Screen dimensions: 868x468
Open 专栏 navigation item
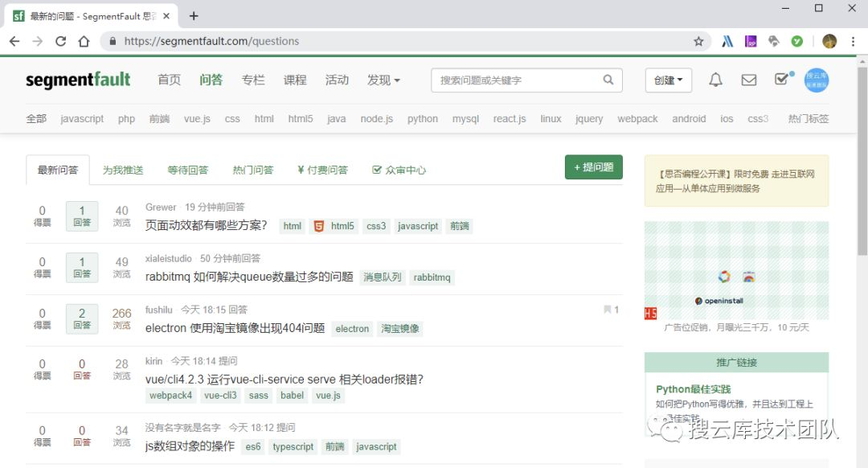253,80
